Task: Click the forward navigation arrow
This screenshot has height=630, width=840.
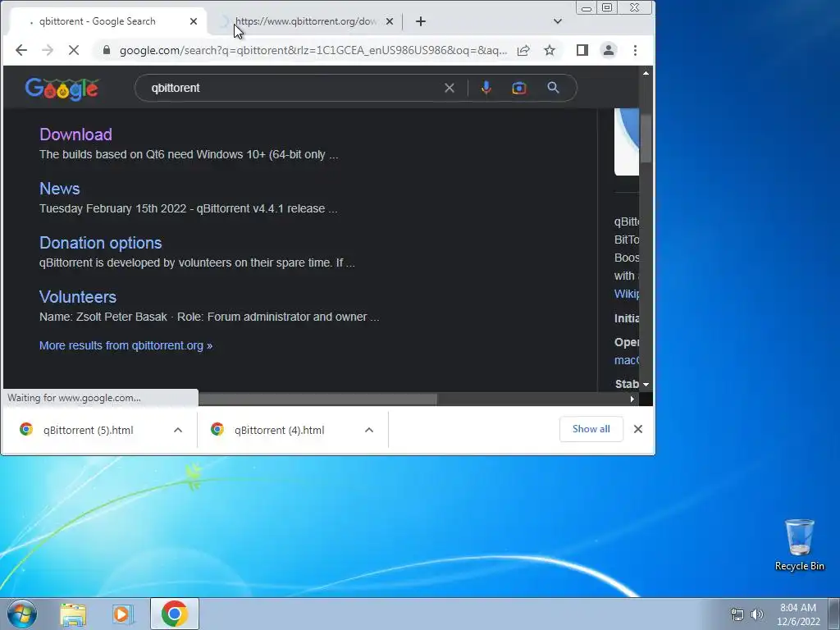Action: point(47,50)
